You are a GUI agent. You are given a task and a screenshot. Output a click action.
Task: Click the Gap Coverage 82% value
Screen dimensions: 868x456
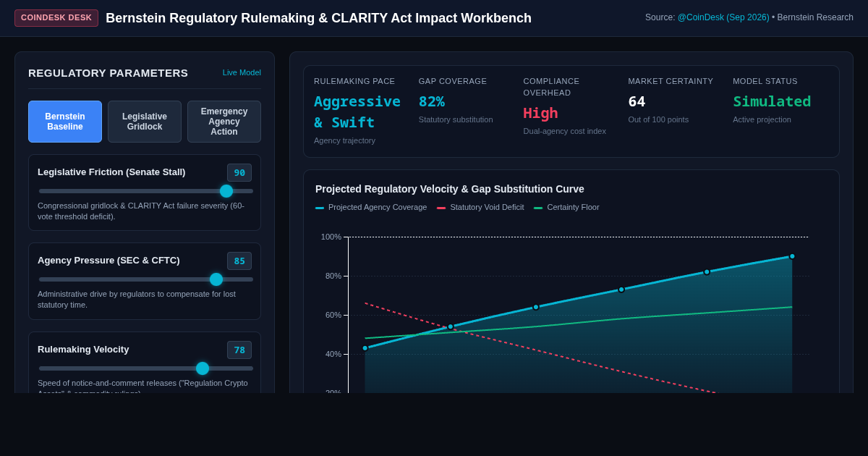pos(432,101)
